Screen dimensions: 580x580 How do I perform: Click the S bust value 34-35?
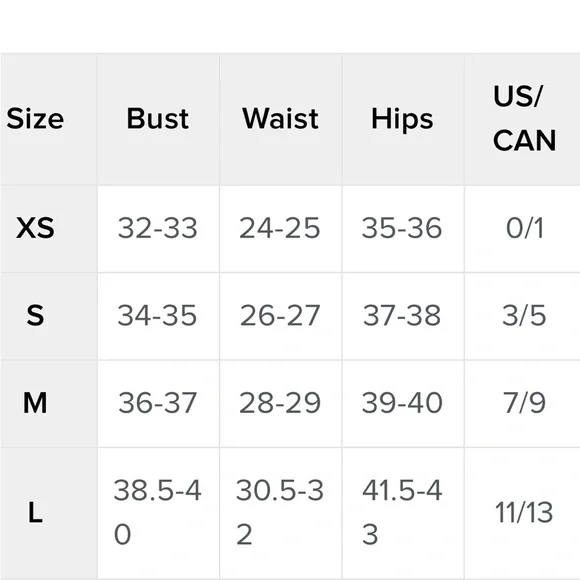pyautogui.click(x=157, y=316)
